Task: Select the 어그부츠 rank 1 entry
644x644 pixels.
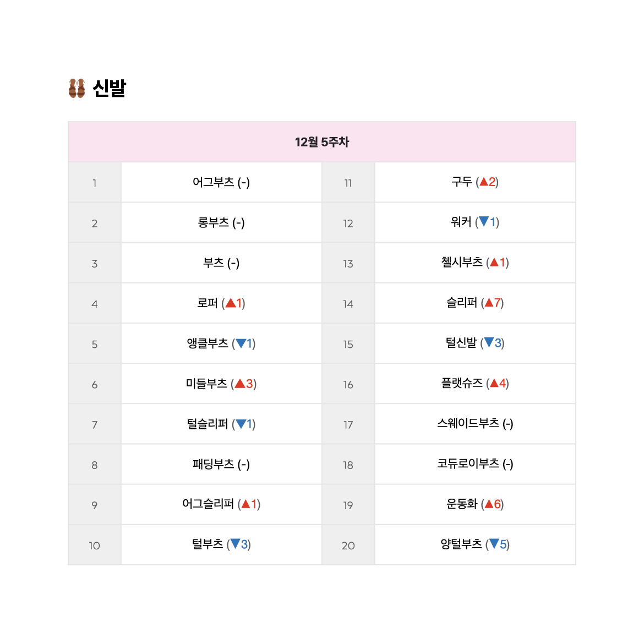Action: 221,182
